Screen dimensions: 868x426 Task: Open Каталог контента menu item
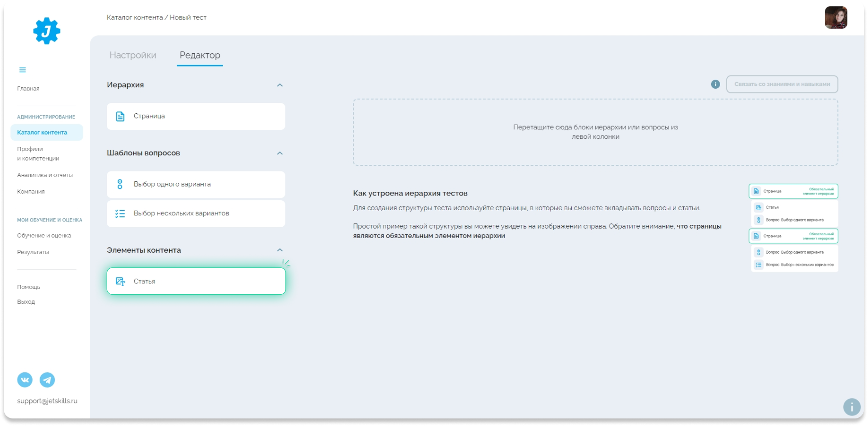pos(47,132)
